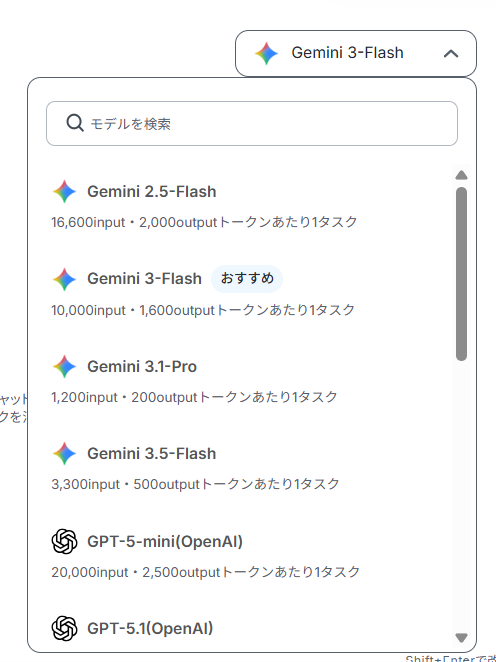This screenshot has height=662, width=496.
Task: Collapse the model selector with the chevron arrow
Action: click(451, 54)
